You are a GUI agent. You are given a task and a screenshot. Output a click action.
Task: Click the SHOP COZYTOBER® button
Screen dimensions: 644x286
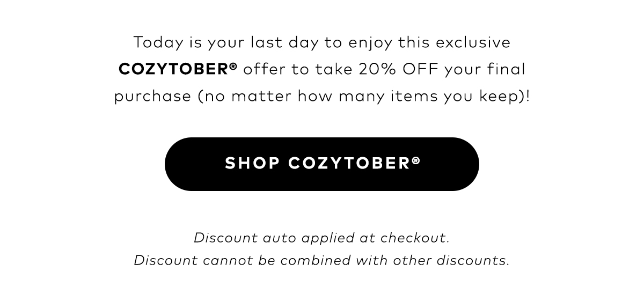coord(321,164)
